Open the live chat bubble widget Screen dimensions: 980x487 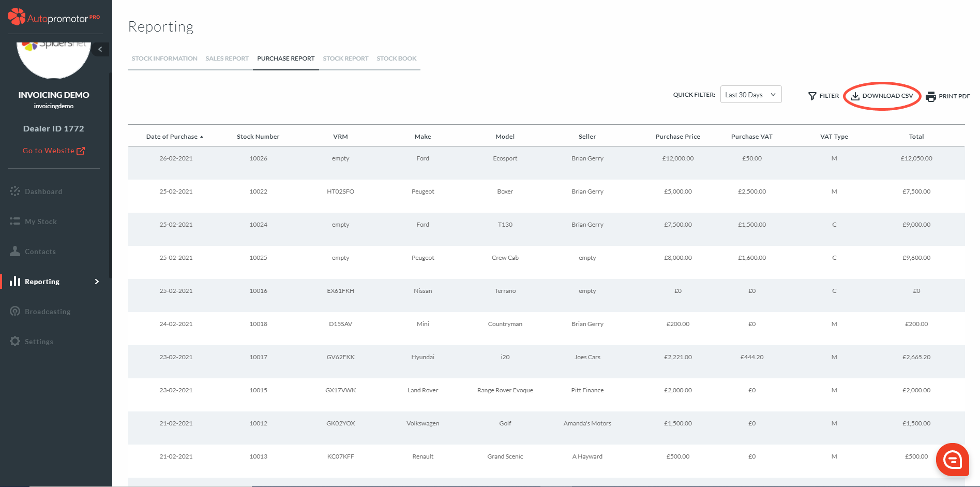click(952, 460)
